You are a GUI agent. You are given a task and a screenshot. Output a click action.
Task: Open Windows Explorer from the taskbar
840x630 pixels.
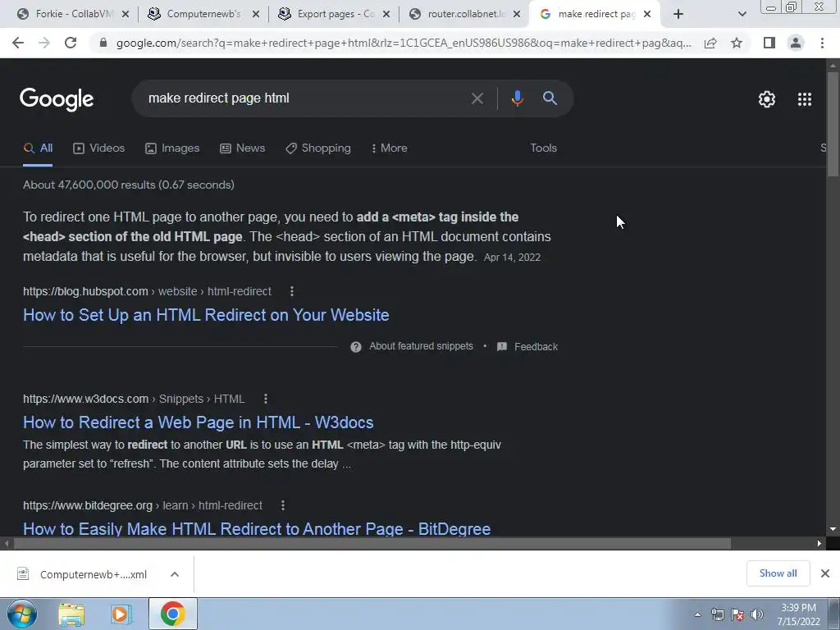(x=71, y=614)
